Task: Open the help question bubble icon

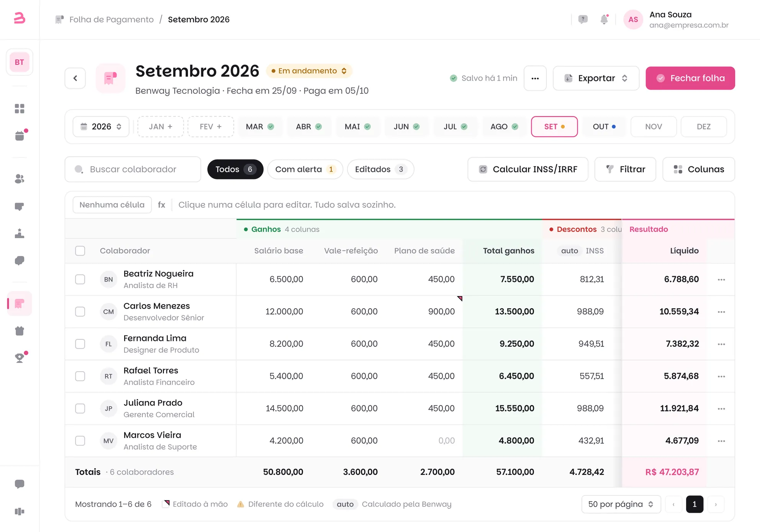Action: [583, 20]
